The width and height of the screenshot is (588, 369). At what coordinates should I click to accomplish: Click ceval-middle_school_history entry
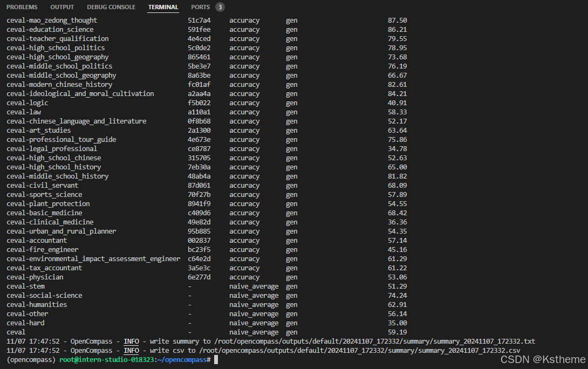click(57, 176)
